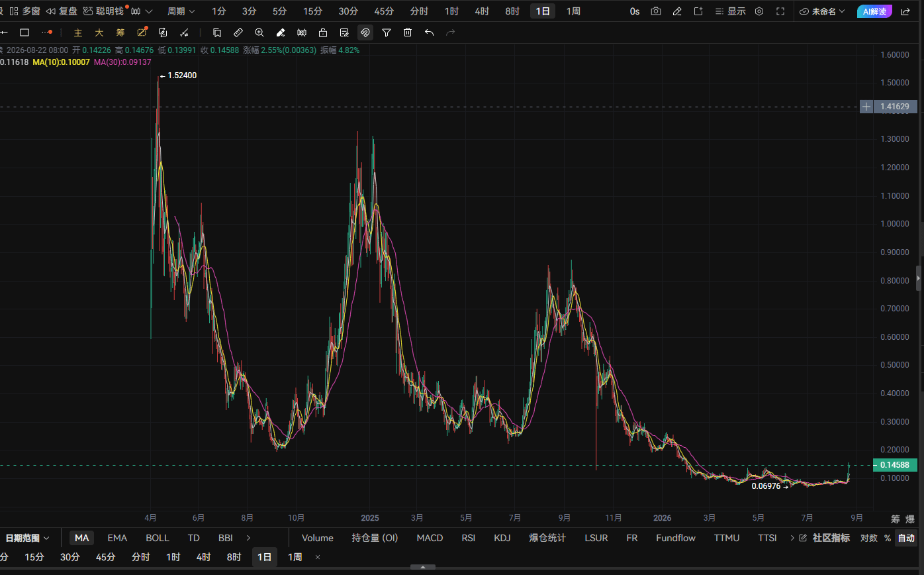Undo the last action

[429, 32]
